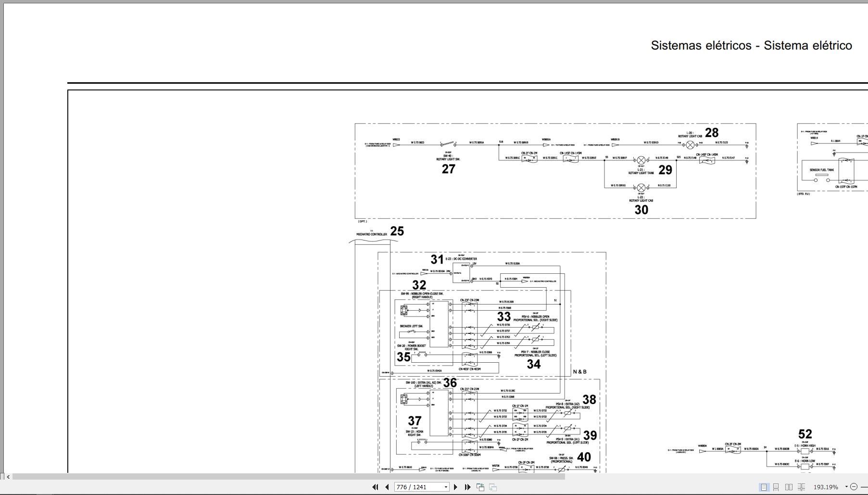Screen dimensions: 868x495
Task: Click the next view icon
Action: pyautogui.click(x=493, y=487)
